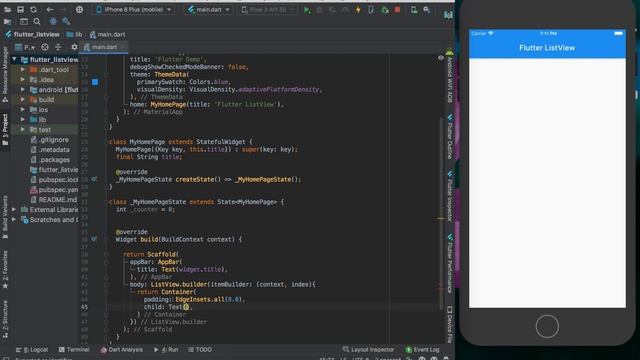The width and height of the screenshot is (640, 360).
Task: Click the search magnifier icon in second toolbar row
Action: tap(37, 22)
